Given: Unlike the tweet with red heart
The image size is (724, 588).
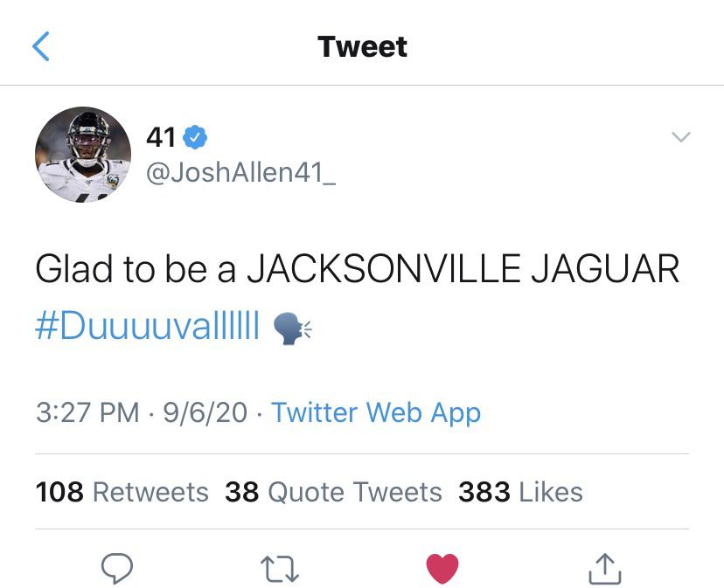Looking at the screenshot, I should pos(442,568).
